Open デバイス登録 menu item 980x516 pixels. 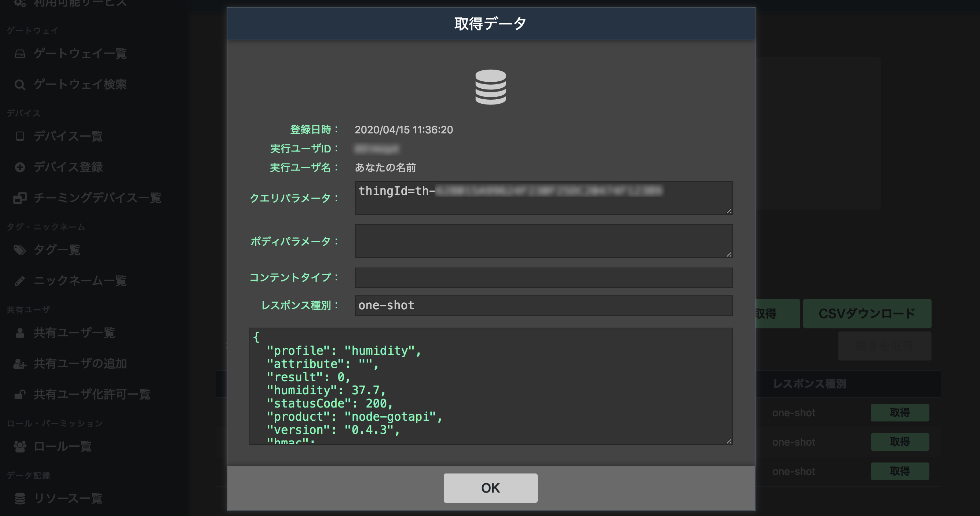pos(68,167)
